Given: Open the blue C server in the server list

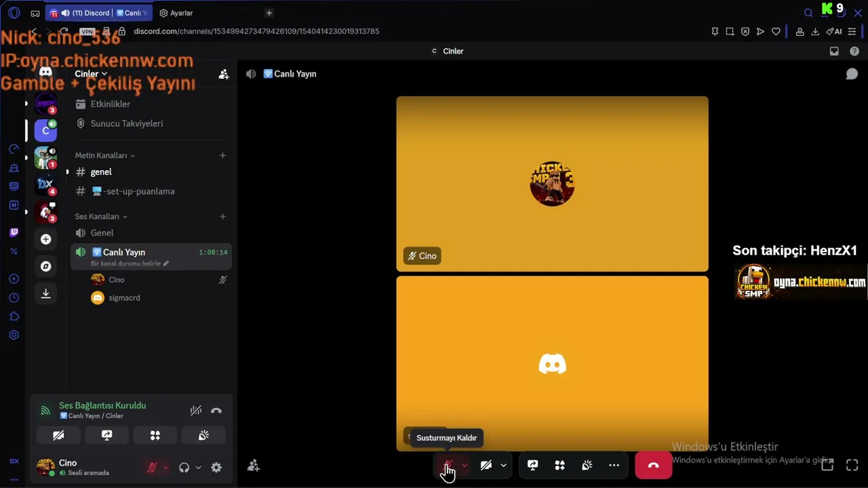Looking at the screenshot, I should pyautogui.click(x=45, y=130).
